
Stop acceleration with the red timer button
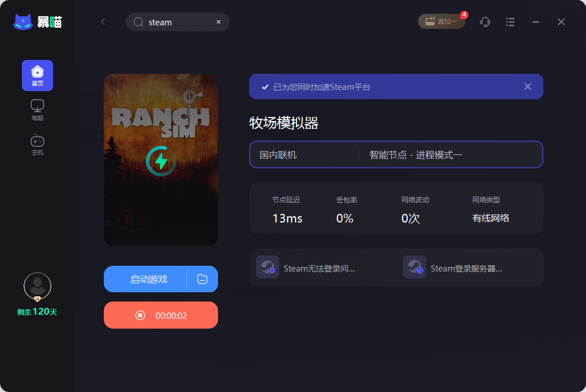[161, 315]
